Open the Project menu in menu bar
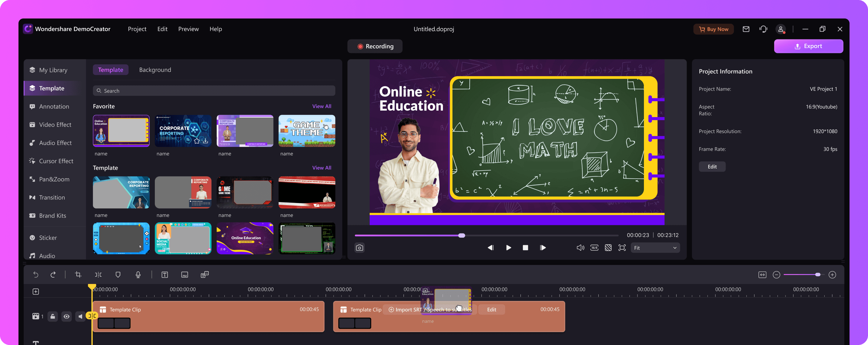 (x=137, y=28)
